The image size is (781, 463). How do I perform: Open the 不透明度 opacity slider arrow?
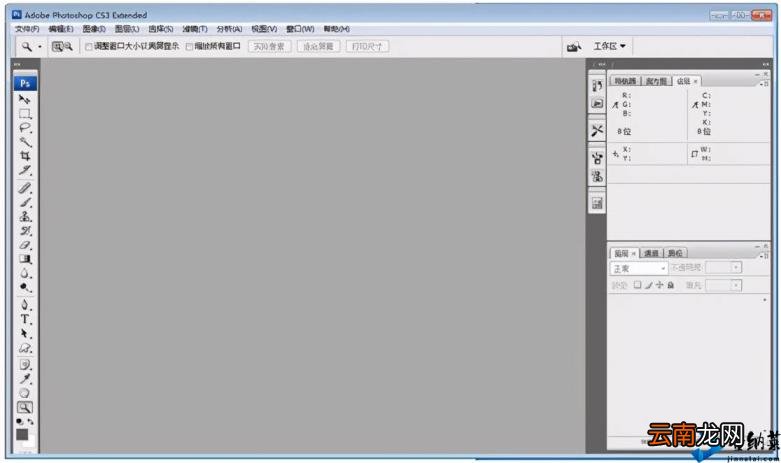click(x=736, y=268)
